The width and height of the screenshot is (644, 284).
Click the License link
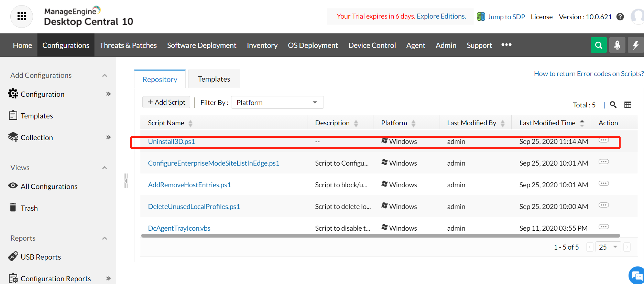pyautogui.click(x=542, y=17)
